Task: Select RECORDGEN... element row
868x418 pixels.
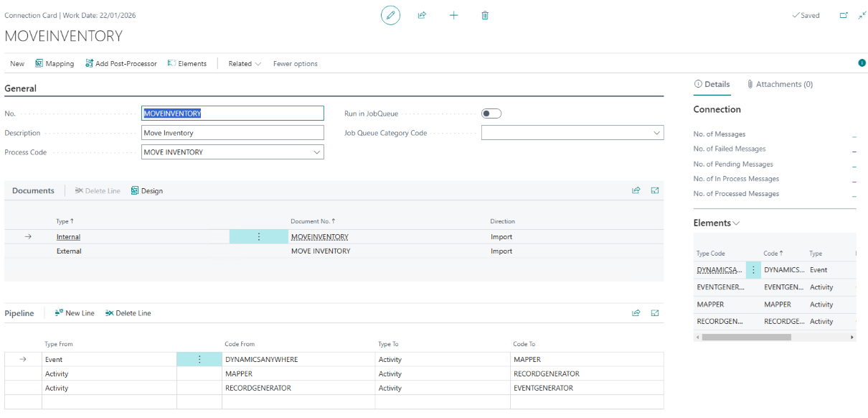Action: point(775,322)
